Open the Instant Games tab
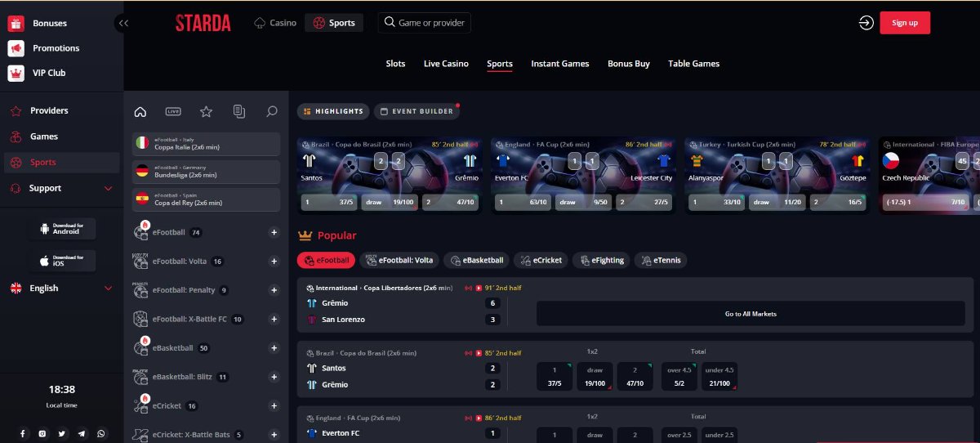The height and width of the screenshot is (443, 980). click(560, 64)
